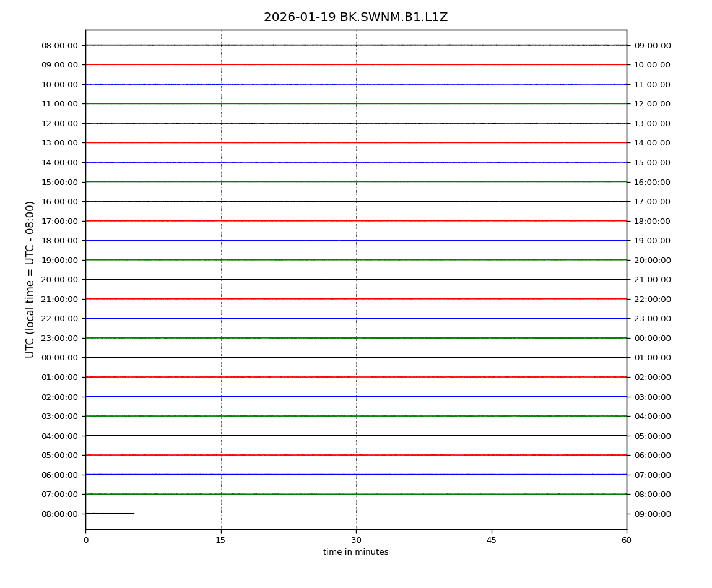Select the green trace for the 23:00:00 UTC row
Viewport: 712px width, 588px height.
[310, 338]
